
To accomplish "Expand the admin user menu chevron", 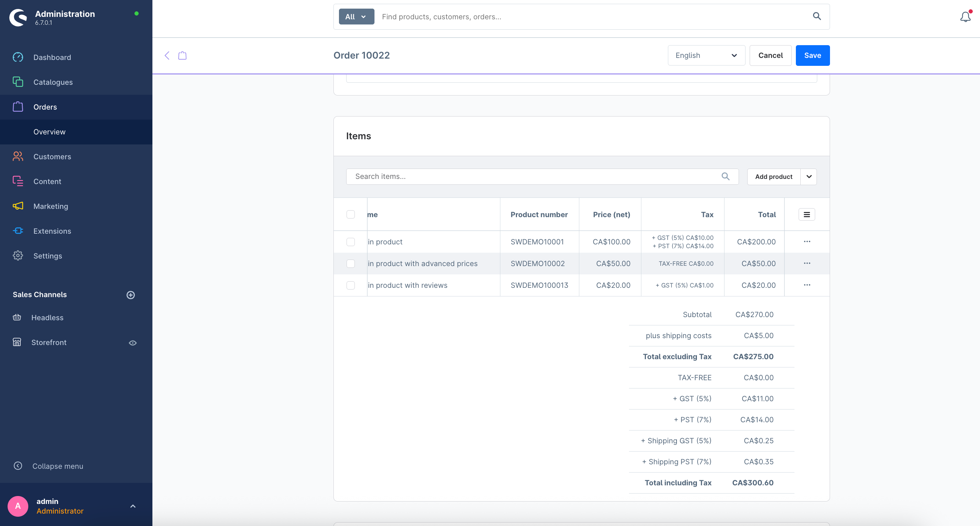I will click(x=133, y=506).
